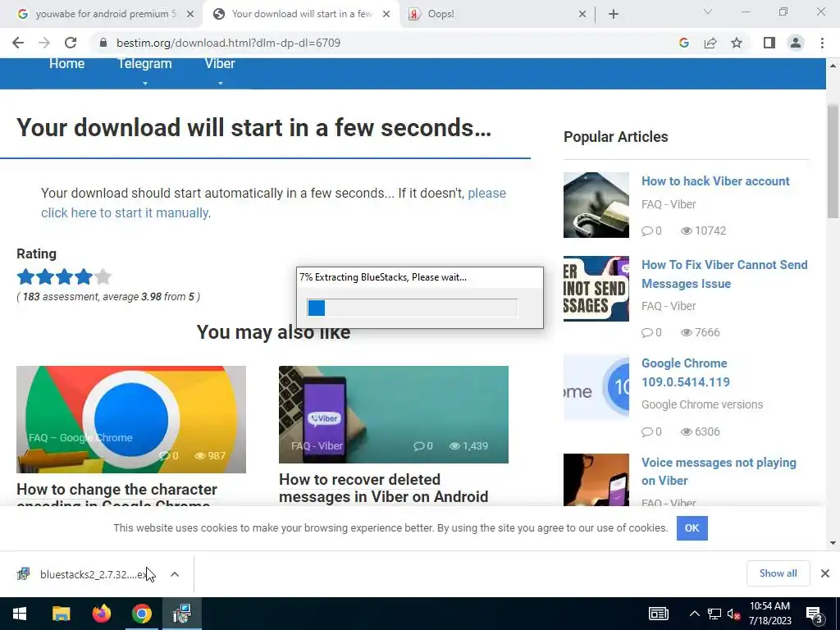Open the Viber phone article thumbnail
The width and height of the screenshot is (840, 630).
(394, 414)
